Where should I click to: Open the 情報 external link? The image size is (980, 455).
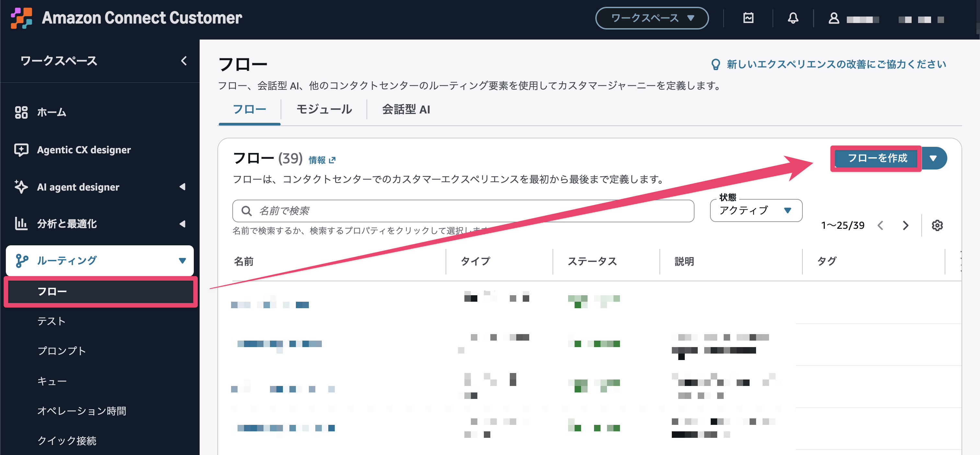(x=322, y=160)
